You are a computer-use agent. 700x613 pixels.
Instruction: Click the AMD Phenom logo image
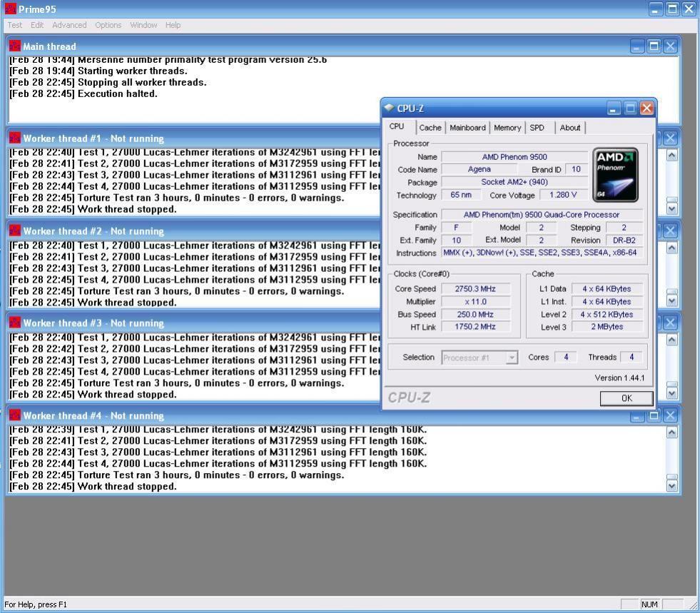pos(615,175)
